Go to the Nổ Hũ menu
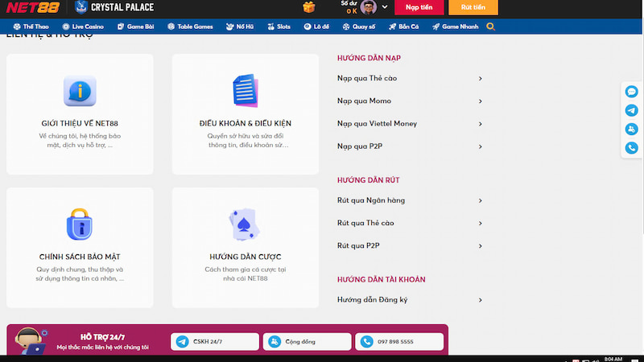Screen dimensions: 644x362 click(x=239, y=27)
